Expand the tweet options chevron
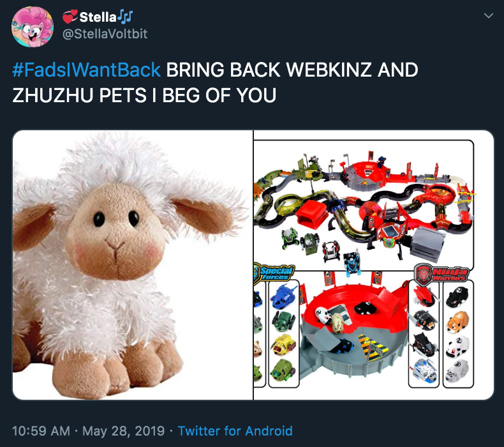Image resolution: width=504 pixels, height=447 pixels. [x=488, y=15]
